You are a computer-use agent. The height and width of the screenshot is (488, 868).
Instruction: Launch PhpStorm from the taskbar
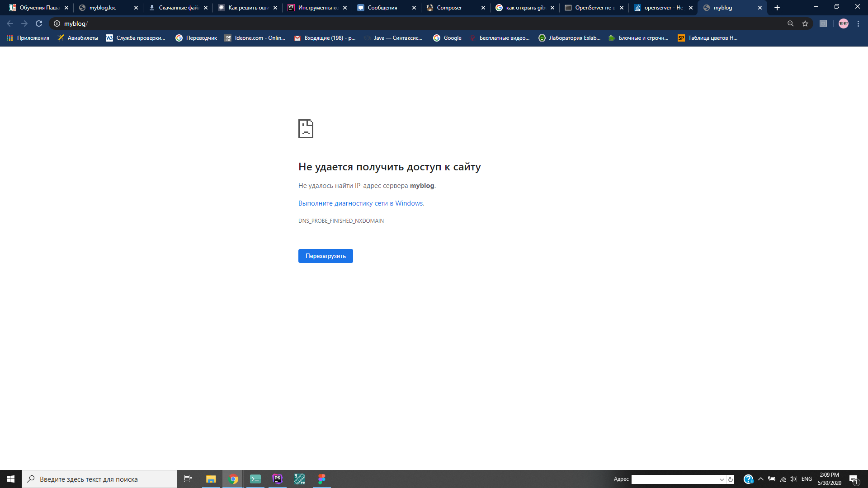tap(277, 479)
